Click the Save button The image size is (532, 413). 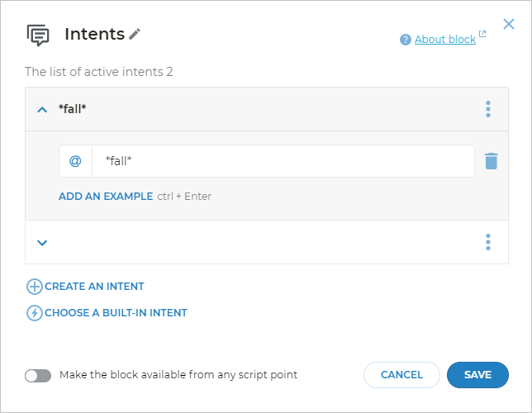(x=477, y=375)
